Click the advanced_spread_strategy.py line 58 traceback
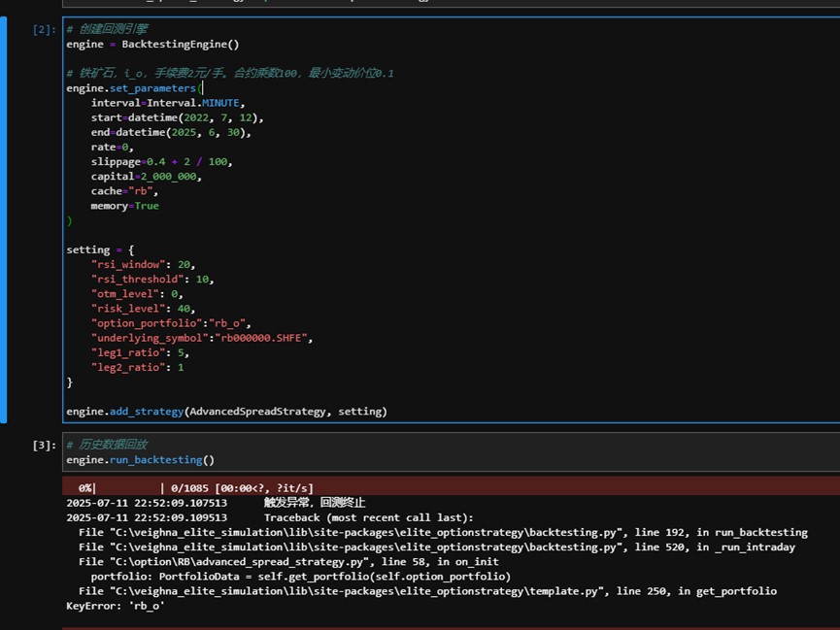This screenshot has height=630, width=840. tap(288, 561)
